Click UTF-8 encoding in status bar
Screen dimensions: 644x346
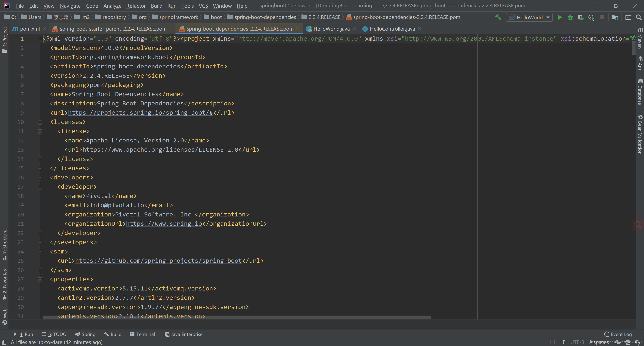point(577,342)
